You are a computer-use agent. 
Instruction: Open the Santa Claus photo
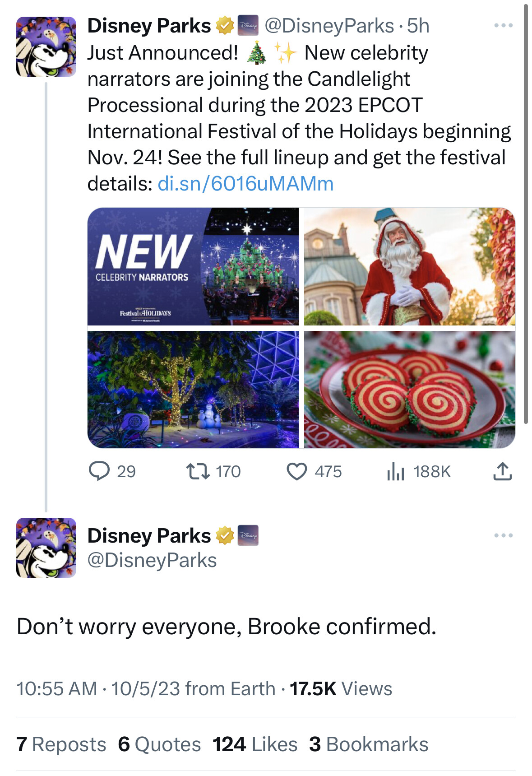409,266
